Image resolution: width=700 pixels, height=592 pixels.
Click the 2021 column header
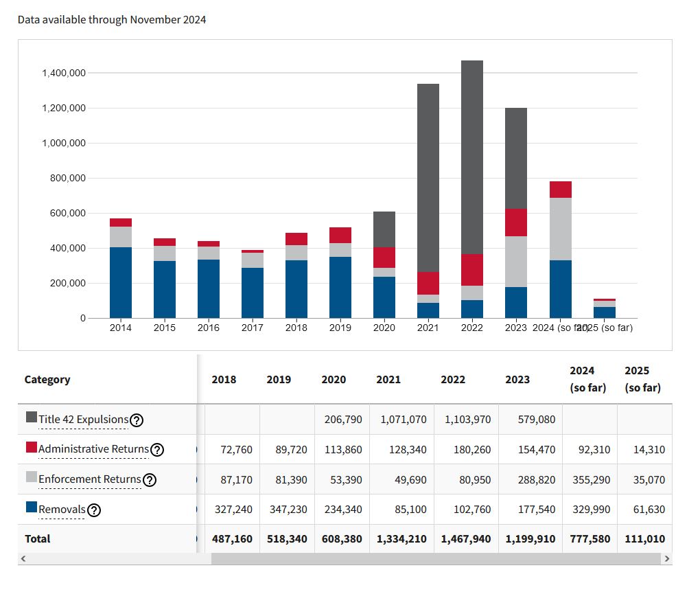[388, 380]
